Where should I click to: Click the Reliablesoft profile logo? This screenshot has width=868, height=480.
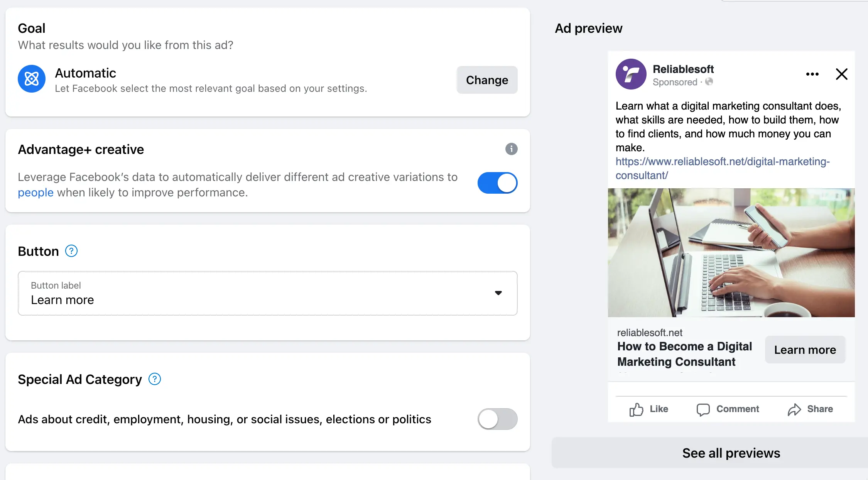coord(631,74)
